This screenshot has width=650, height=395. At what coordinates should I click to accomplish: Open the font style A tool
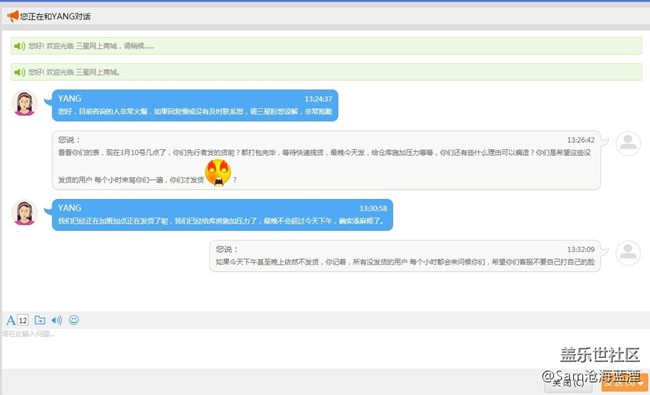10,320
